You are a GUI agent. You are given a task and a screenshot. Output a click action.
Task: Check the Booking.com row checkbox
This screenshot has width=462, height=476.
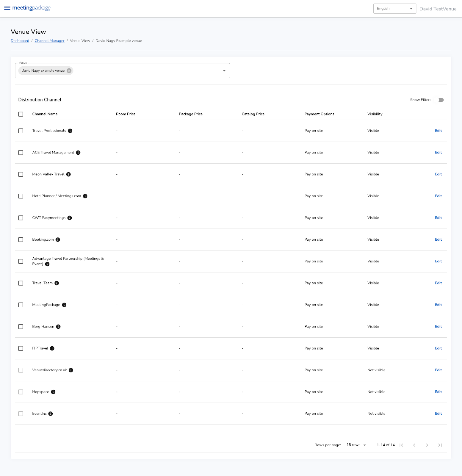[21, 239]
